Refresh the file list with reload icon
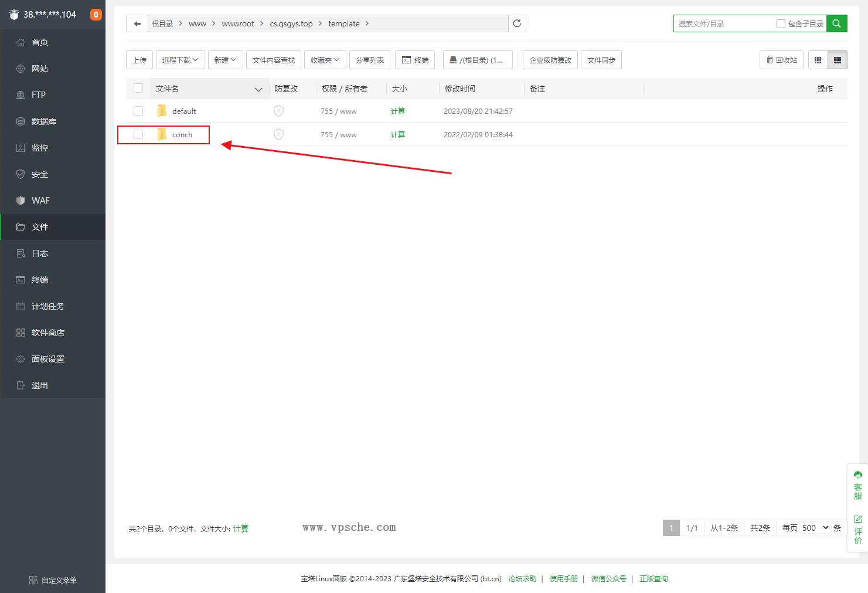The image size is (868, 593). pos(517,23)
